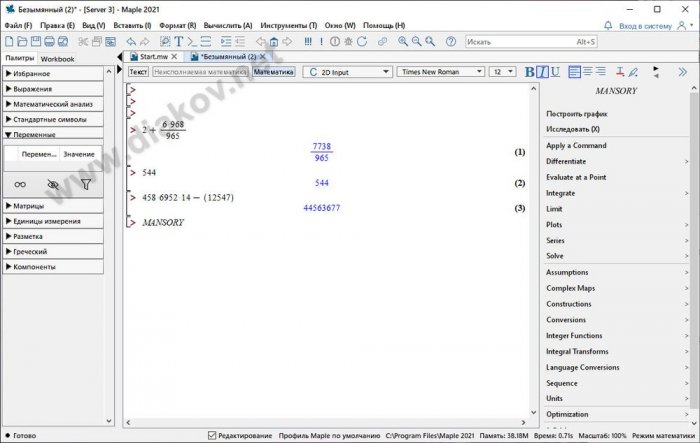Image resolution: width=700 pixels, height=443 pixels.
Task: Open the Differentiate submenu
Action: (617, 161)
